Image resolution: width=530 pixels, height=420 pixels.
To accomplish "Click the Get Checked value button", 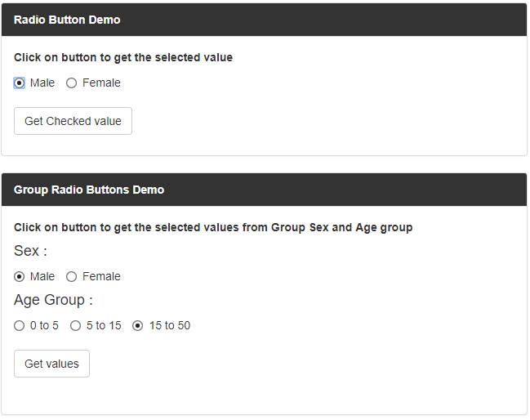I will (x=73, y=121).
